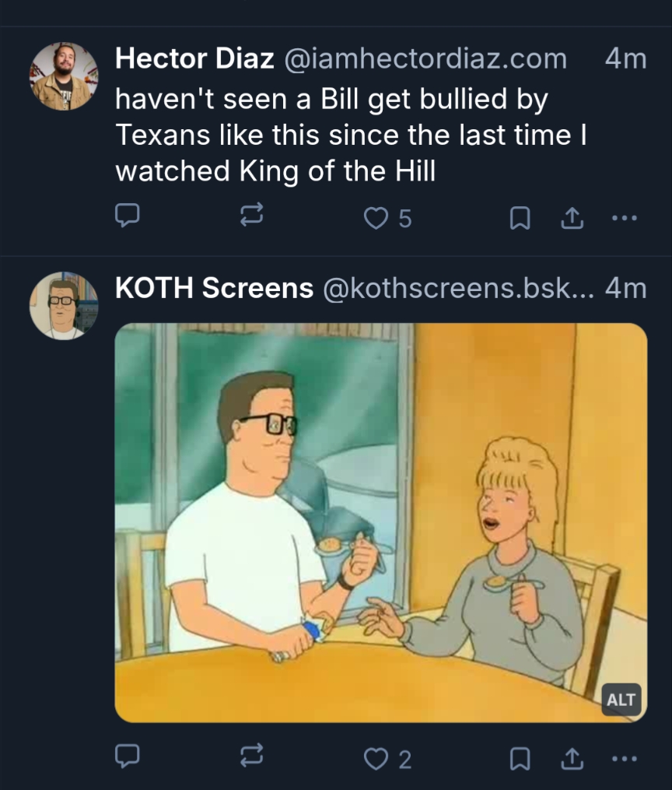Open Hector Diaz's profile picture
The height and width of the screenshot is (790, 672).
pyautogui.click(x=65, y=76)
